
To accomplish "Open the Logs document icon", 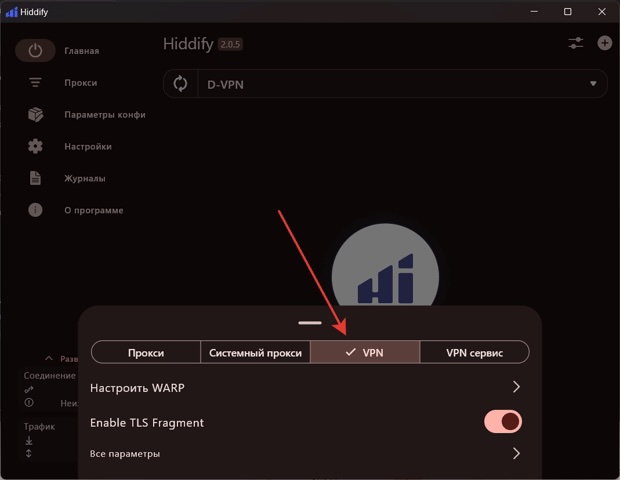I will 35,179.
